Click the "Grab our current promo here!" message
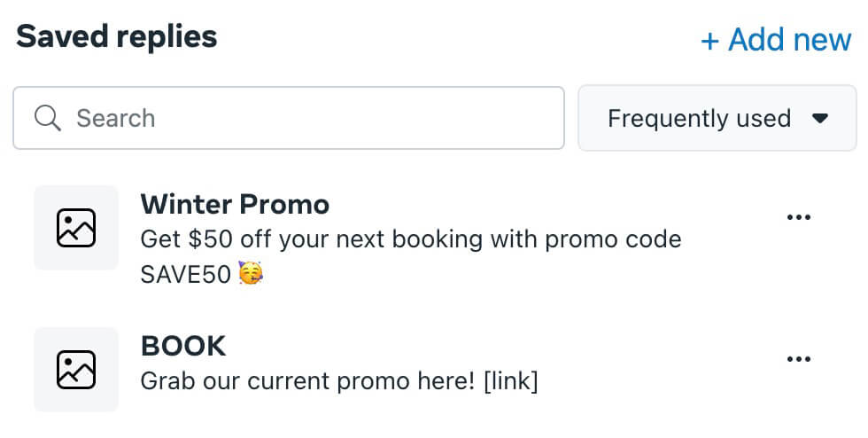This screenshot has height=438, width=868. [310, 381]
